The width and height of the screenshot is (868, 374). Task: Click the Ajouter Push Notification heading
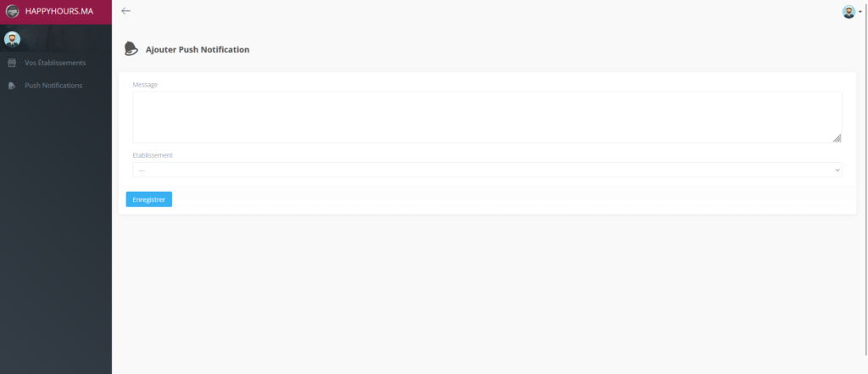[198, 49]
